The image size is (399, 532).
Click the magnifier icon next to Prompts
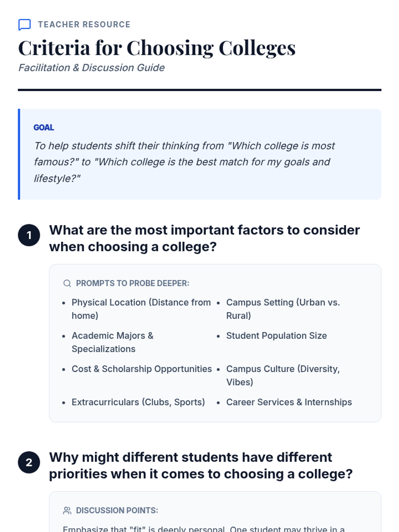(67, 283)
